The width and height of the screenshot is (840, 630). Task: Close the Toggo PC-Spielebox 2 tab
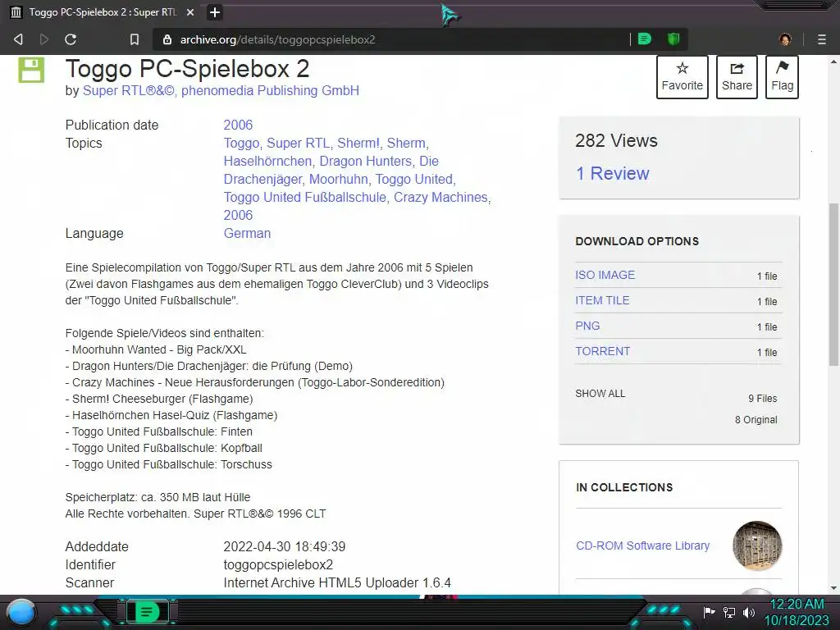[190, 12]
